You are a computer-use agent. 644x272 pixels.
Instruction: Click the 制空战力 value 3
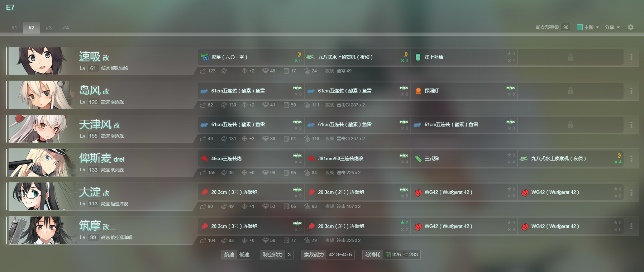289,254
